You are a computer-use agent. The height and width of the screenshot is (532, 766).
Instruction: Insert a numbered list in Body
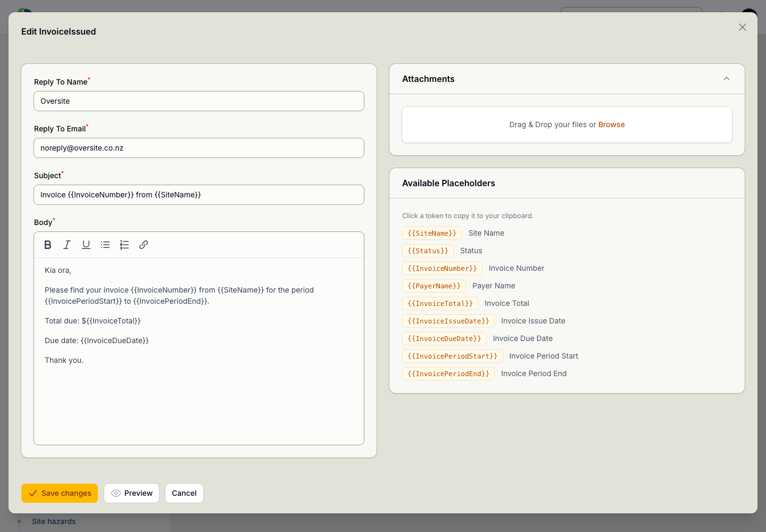coord(124,245)
